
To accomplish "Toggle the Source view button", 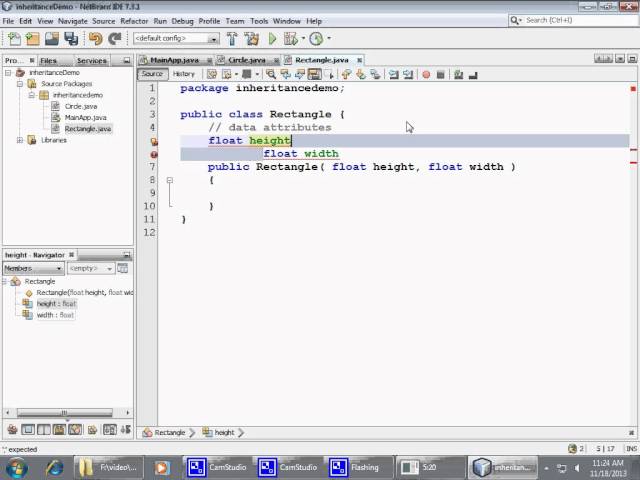I will pos(152,74).
